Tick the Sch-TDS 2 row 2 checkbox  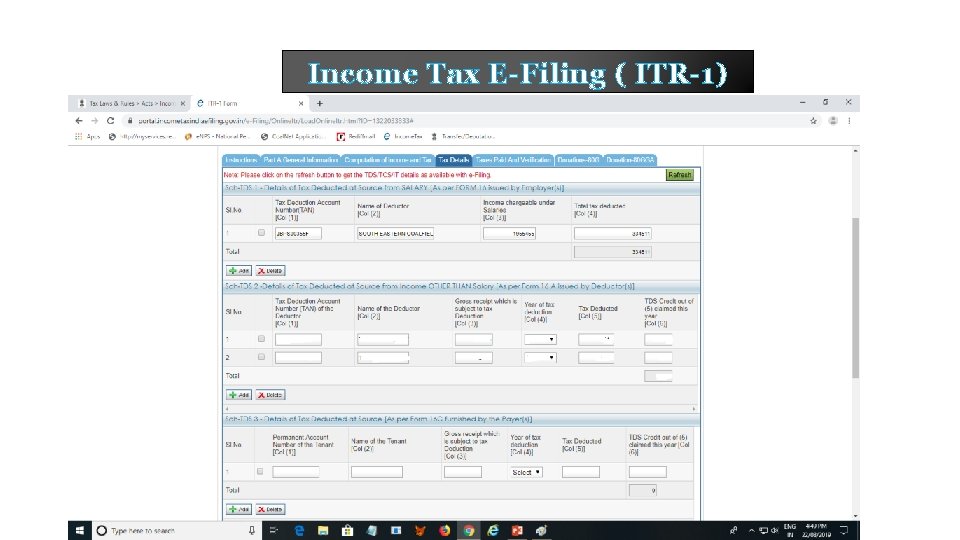pos(261,357)
